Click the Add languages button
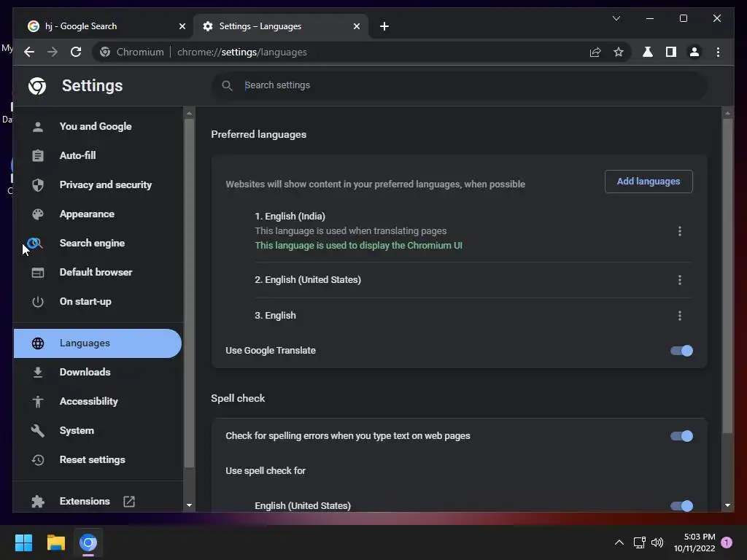Screen dimensions: 747x560 (649, 182)
